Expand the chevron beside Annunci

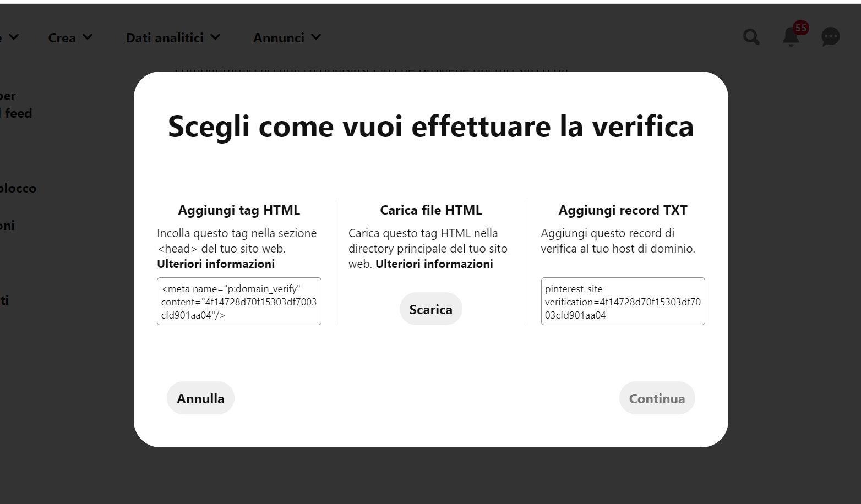316,37
